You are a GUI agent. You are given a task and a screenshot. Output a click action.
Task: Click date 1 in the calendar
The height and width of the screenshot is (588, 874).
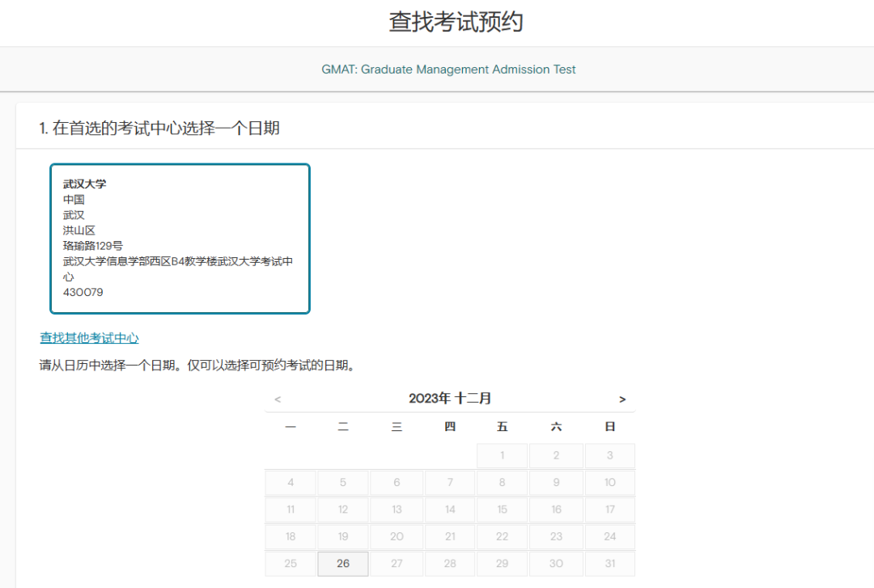coord(503,455)
